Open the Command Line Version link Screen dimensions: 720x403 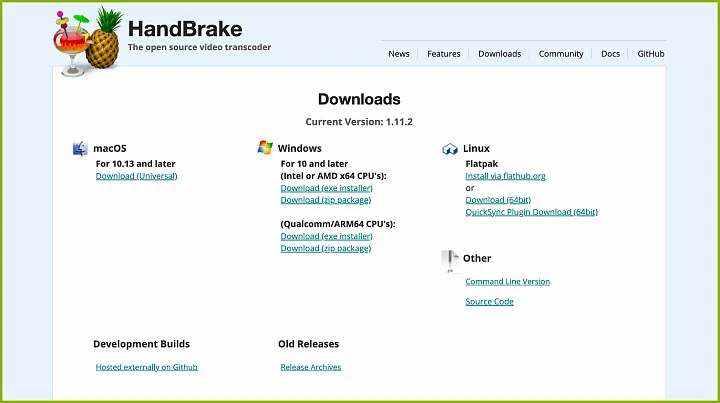click(x=507, y=282)
